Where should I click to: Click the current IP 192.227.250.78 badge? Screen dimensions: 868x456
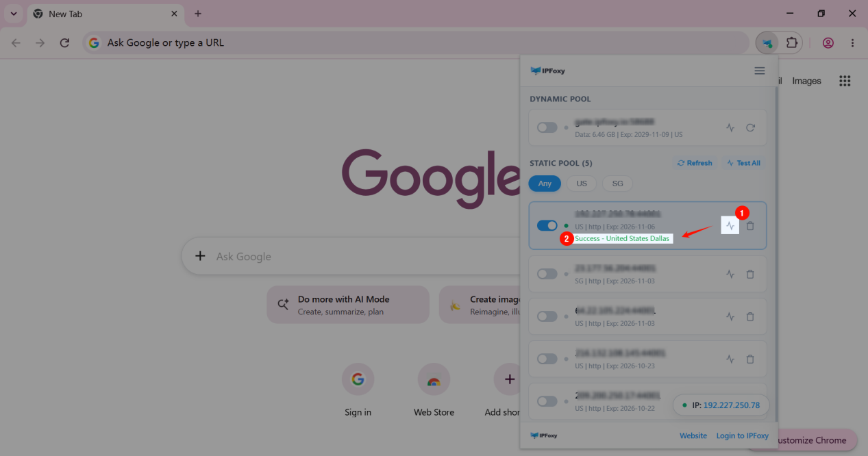coord(721,405)
